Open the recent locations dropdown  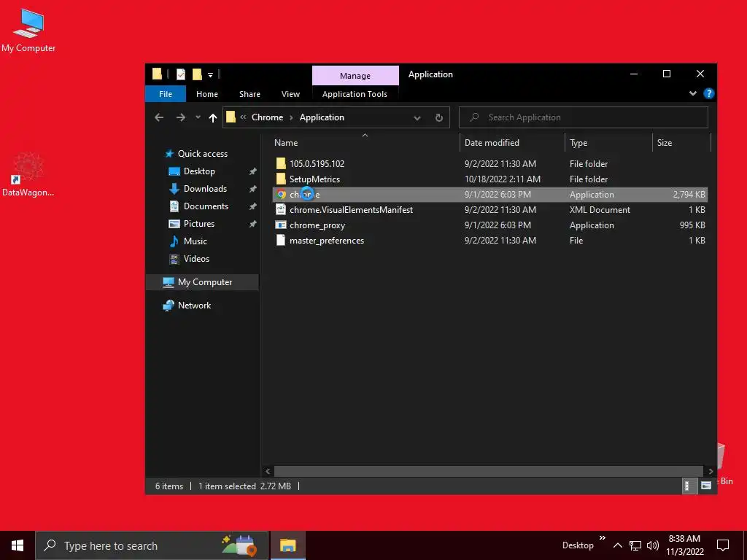pos(198,117)
